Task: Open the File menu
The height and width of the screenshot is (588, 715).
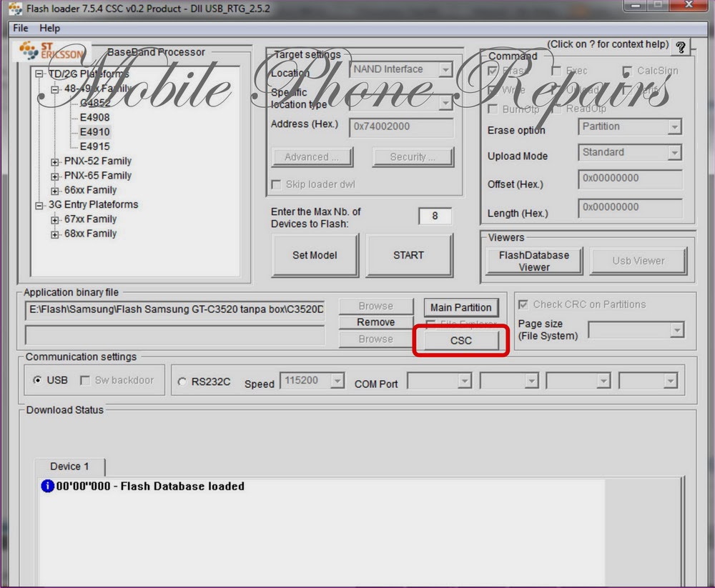Action: [21, 29]
